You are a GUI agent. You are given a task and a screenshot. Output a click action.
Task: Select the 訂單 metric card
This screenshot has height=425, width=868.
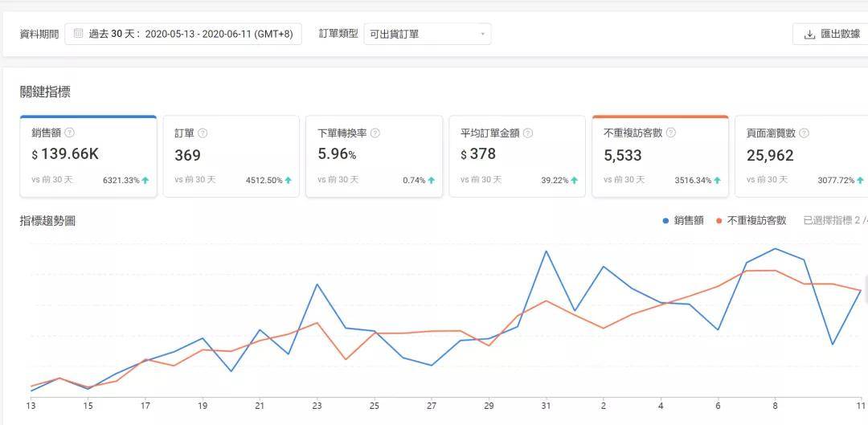click(x=231, y=156)
